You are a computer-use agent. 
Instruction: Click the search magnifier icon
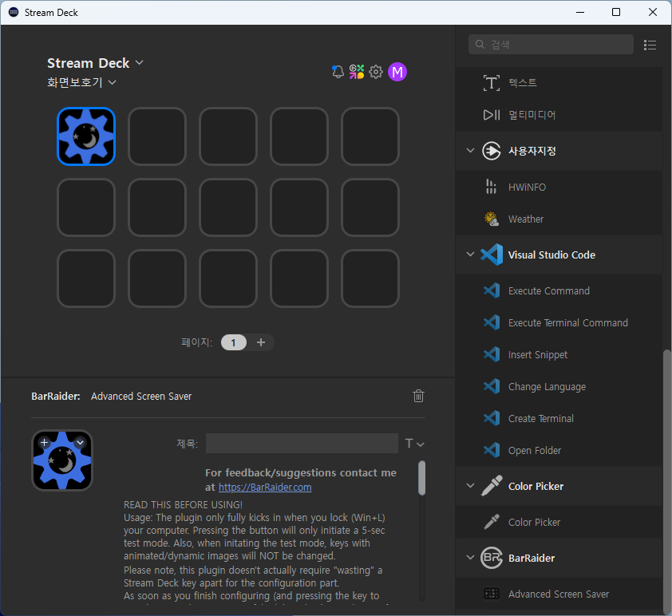pos(480,45)
